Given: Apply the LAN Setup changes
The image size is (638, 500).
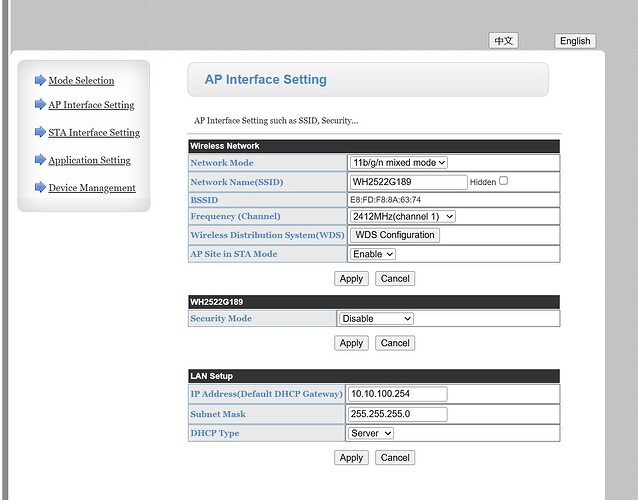Looking at the screenshot, I should tap(351, 457).
